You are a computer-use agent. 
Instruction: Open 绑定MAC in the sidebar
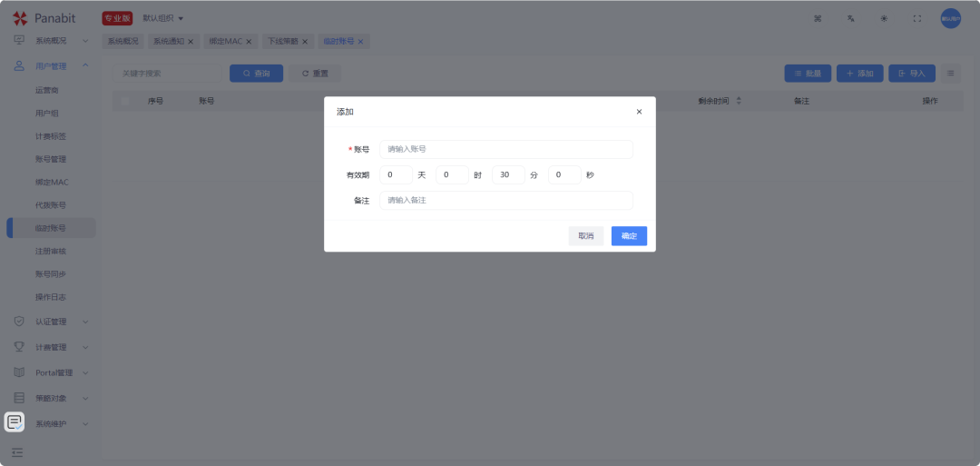[51, 182]
